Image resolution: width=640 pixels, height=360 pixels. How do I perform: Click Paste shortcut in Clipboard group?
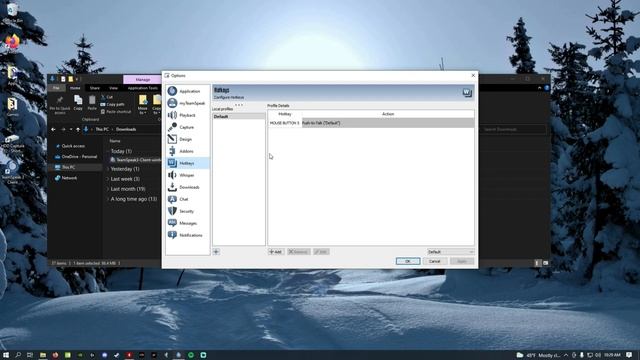(x=116, y=112)
